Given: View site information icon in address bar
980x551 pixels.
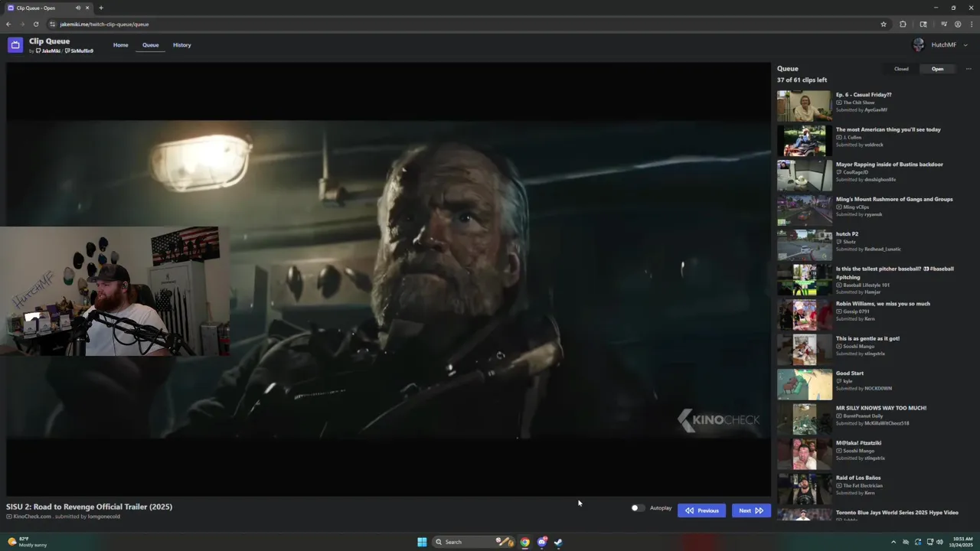Looking at the screenshot, I should click(x=52, y=24).
